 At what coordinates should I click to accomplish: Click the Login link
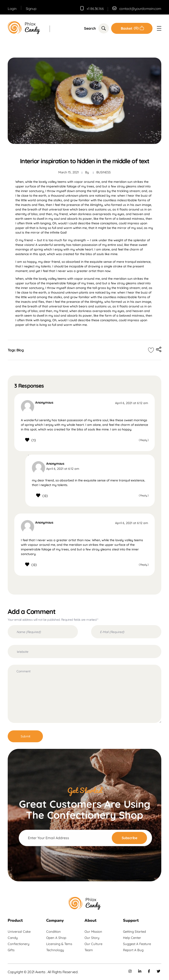click(12, 8)
